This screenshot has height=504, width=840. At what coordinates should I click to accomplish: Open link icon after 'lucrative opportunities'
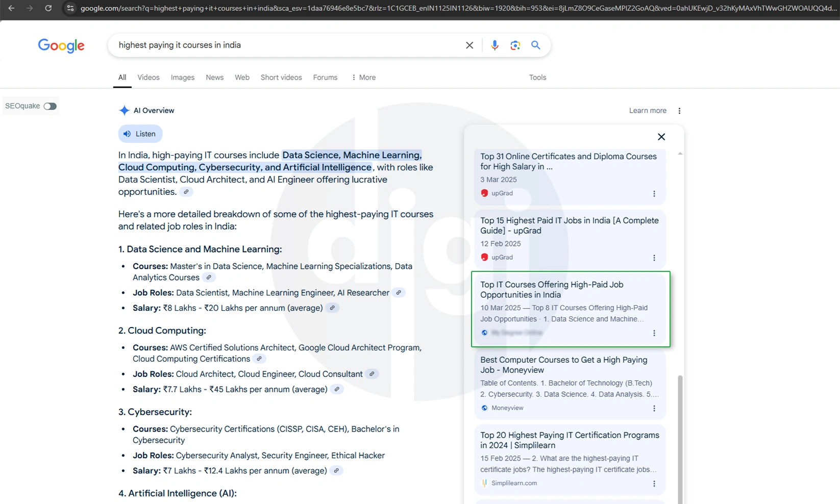pyautogui.click(x=186, y=192)
